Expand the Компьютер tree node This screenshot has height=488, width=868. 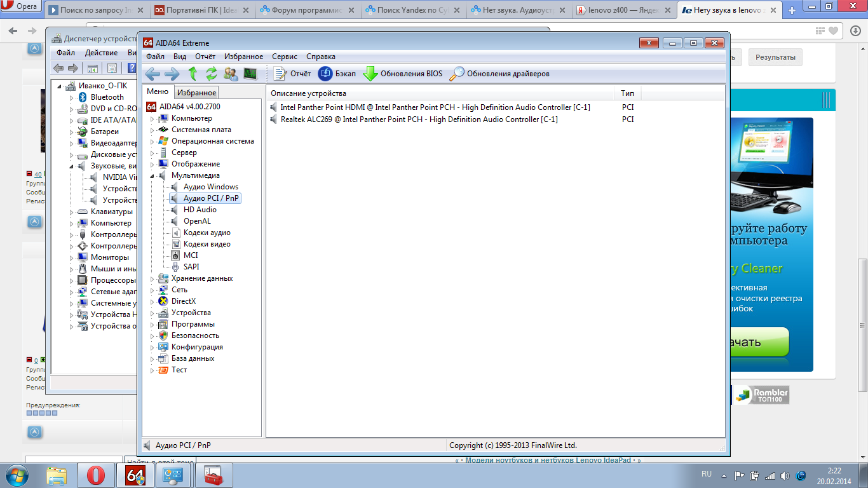153,119
